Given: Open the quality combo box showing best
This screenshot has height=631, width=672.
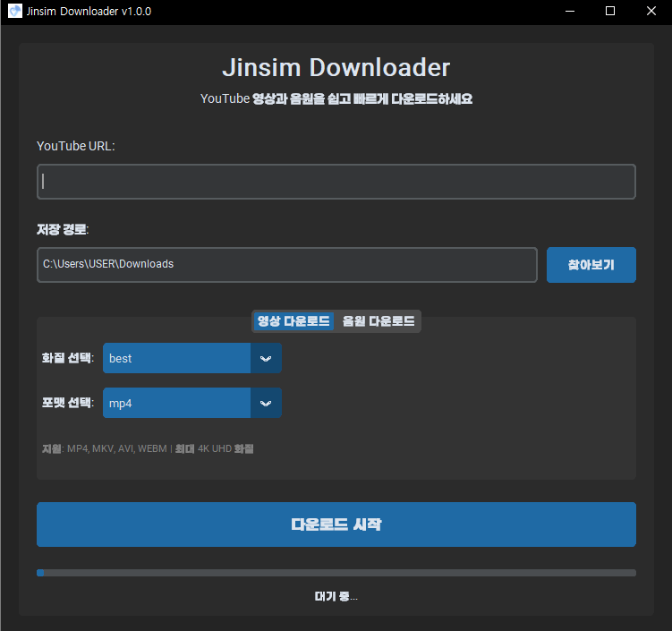Looking at the screenshot, I should tap(177, 358).
